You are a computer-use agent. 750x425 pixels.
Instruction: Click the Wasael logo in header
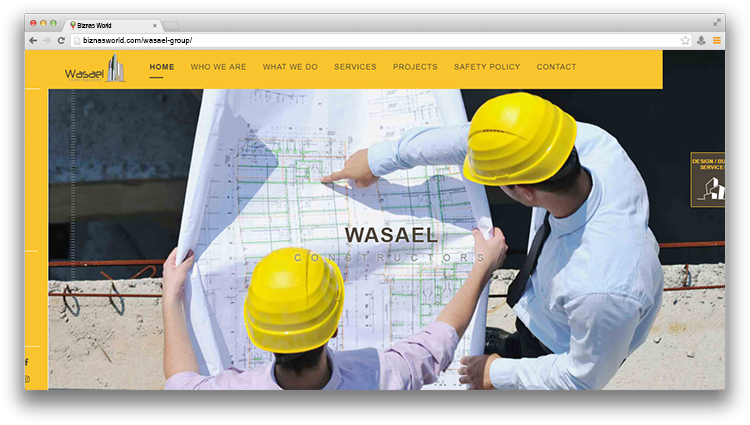pyautogui.click(x=95, y=68)
